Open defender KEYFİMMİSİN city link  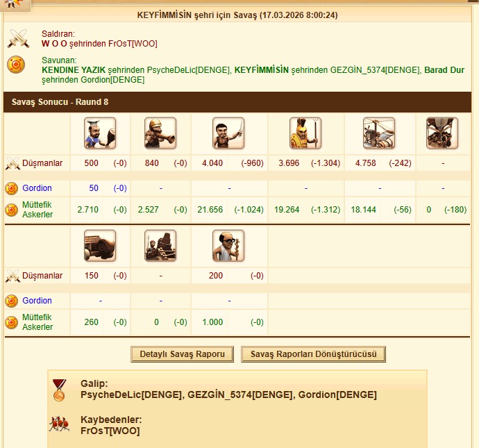(262, 70)
